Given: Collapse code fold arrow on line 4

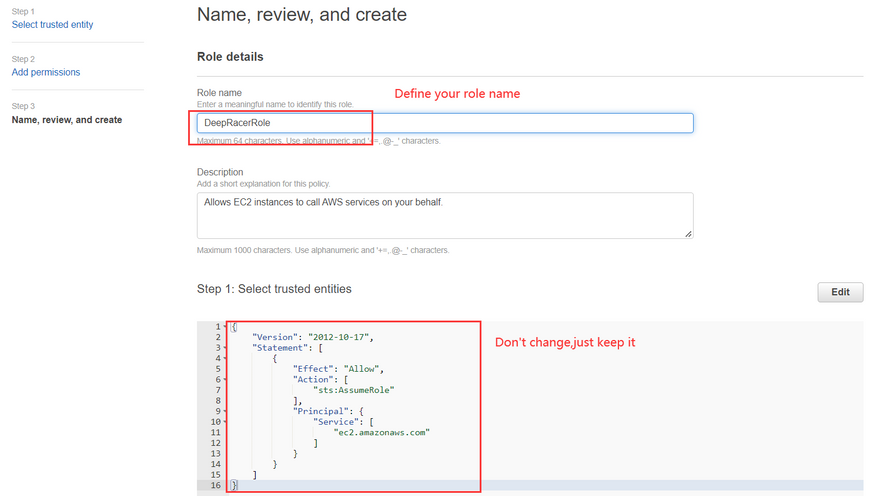Looking at the screenshot, I should coord(225,359).
